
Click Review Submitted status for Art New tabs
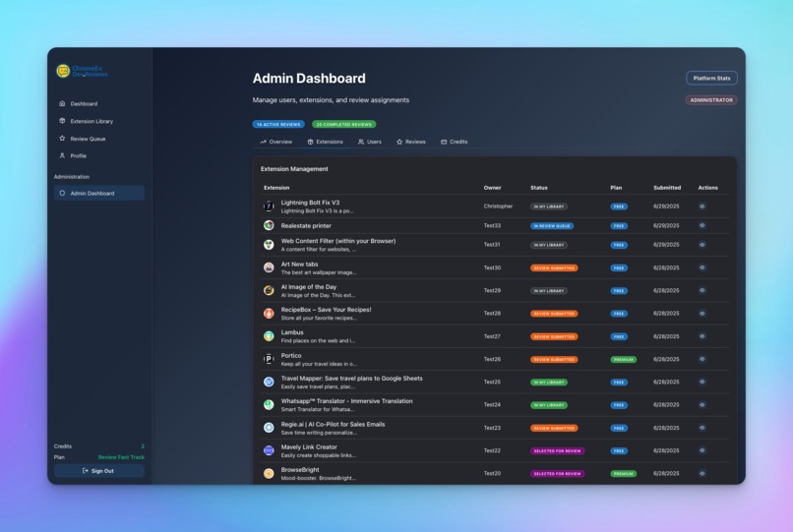[x=554, y=268]
